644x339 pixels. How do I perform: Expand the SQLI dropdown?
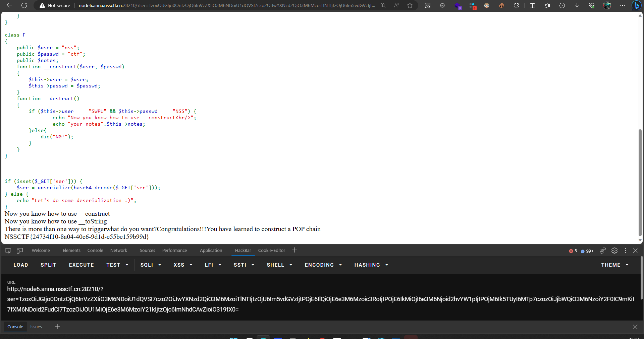[151, 265]
